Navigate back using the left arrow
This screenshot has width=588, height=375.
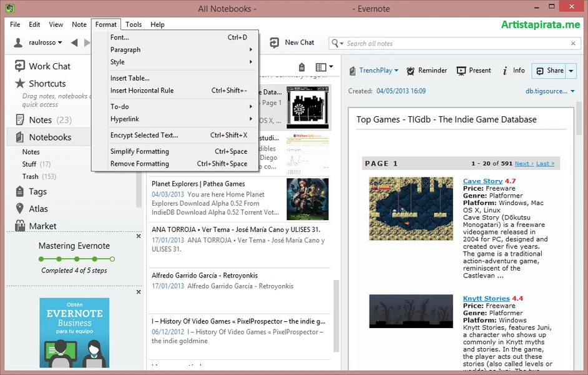tap(74, 42)
